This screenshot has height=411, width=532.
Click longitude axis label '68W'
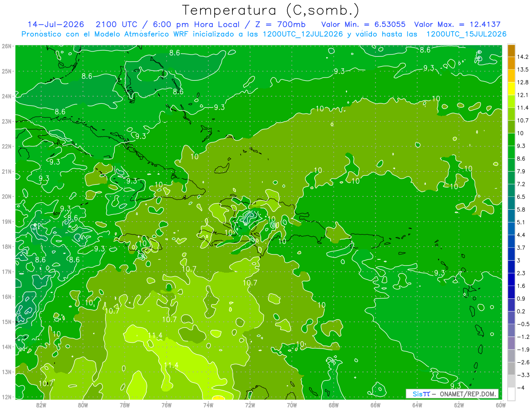coord(333,404)
